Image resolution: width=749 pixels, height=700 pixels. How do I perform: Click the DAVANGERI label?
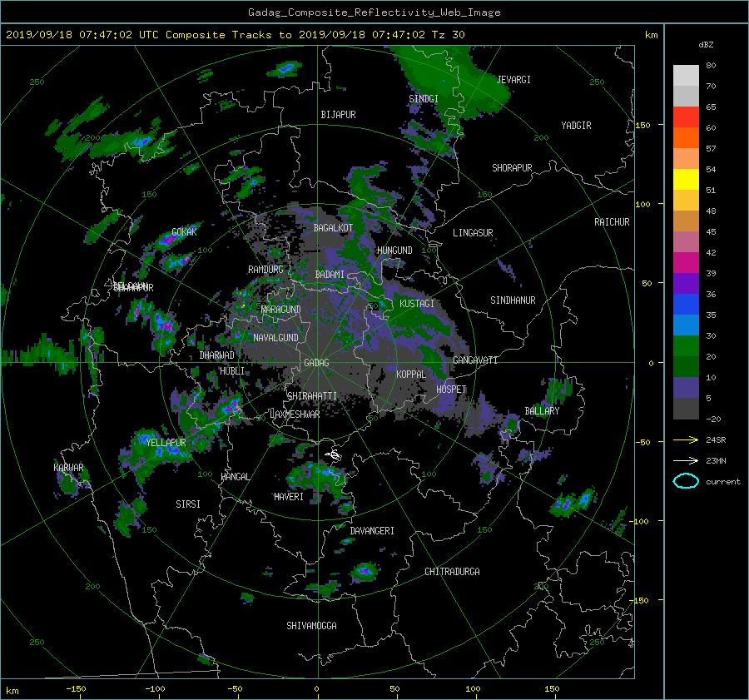(372, 531)
